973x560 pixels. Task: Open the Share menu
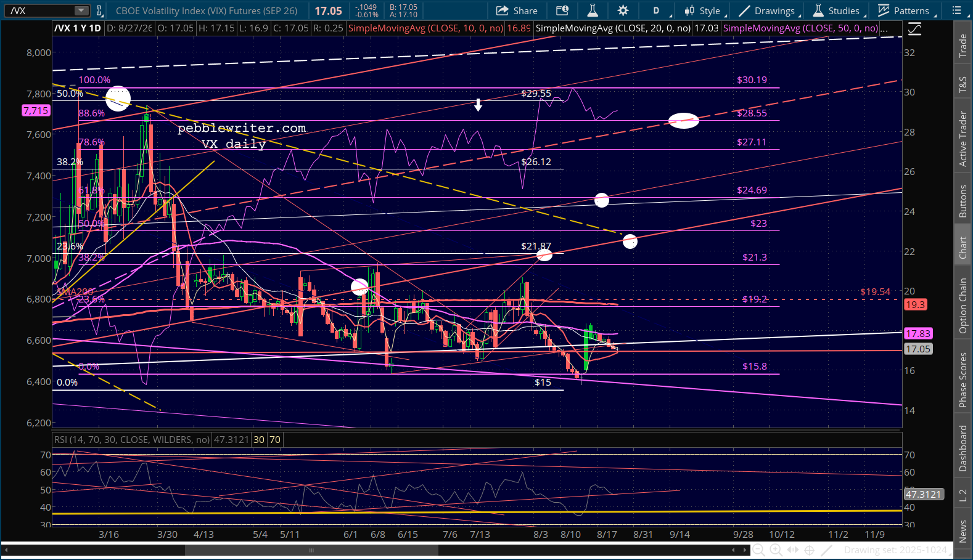tap(517, 10)
